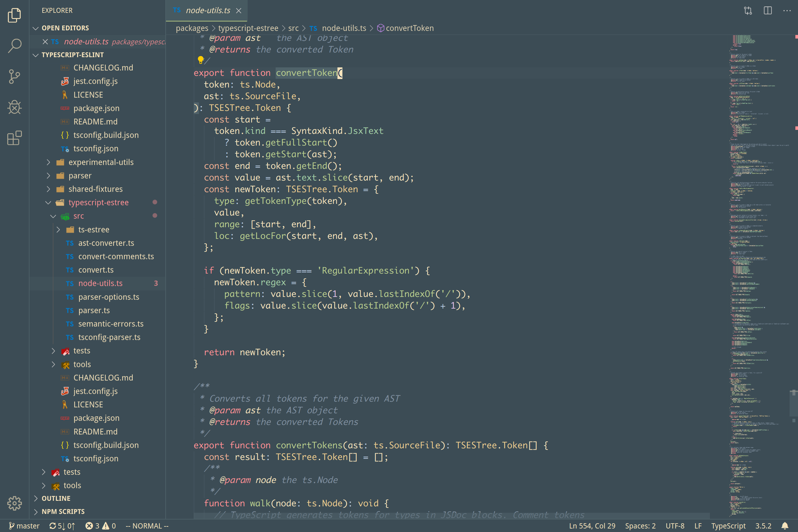The width and height of the screenshot is (798, 532).
Task: Open the Run and Debug view
Action: coord(14,107)
